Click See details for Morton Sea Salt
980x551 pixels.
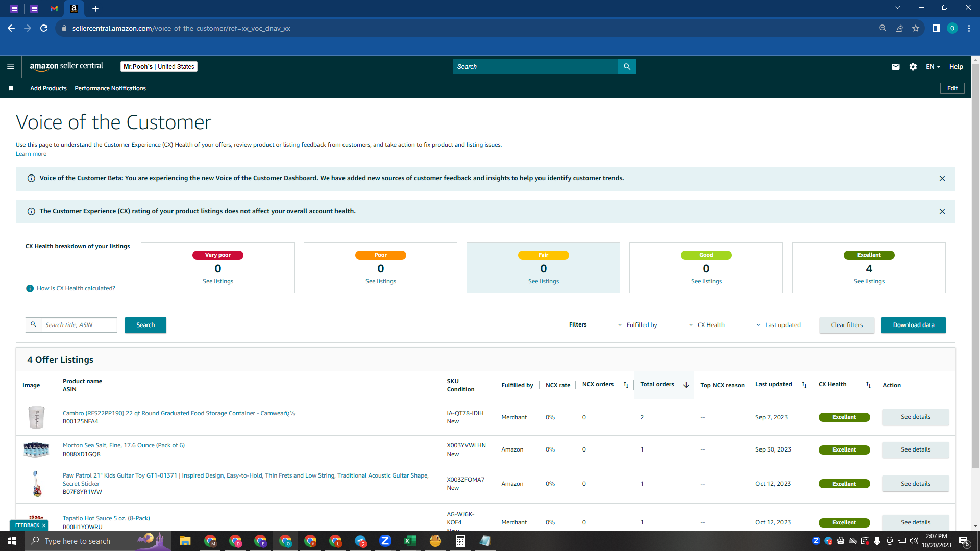click(916, 450)
